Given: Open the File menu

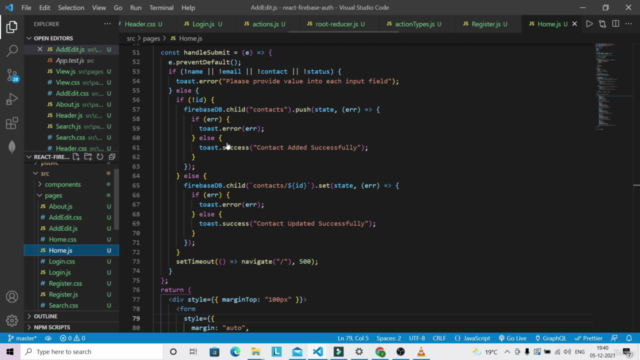Looking at the screenshot, I should [x=26, y=7].
